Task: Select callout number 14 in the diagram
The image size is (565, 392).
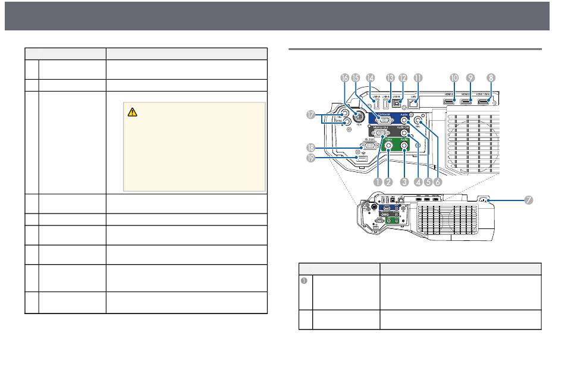Action: [370, 78]
